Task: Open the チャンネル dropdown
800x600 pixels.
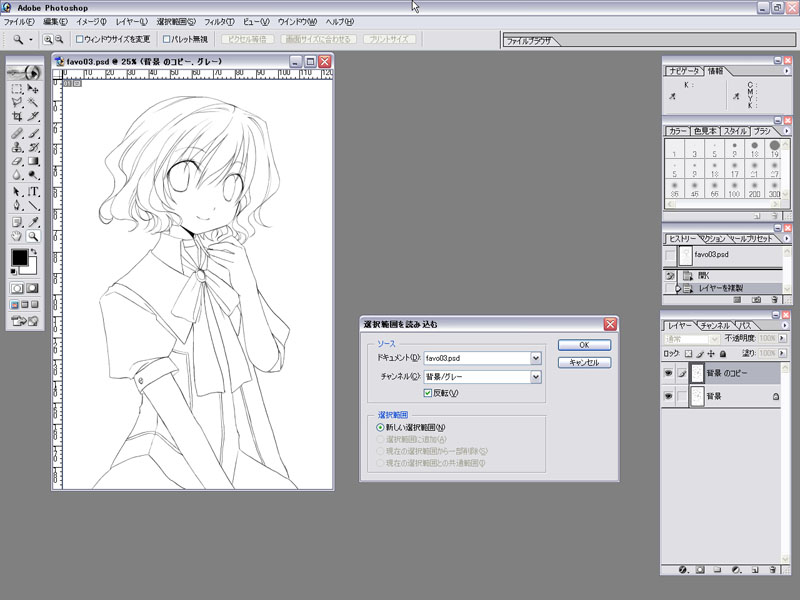Action: click(x=535, y=377)
